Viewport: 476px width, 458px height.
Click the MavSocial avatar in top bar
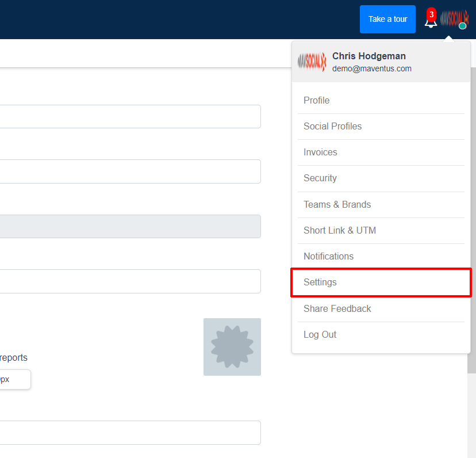pyautogui.click(x=454, y=20)
